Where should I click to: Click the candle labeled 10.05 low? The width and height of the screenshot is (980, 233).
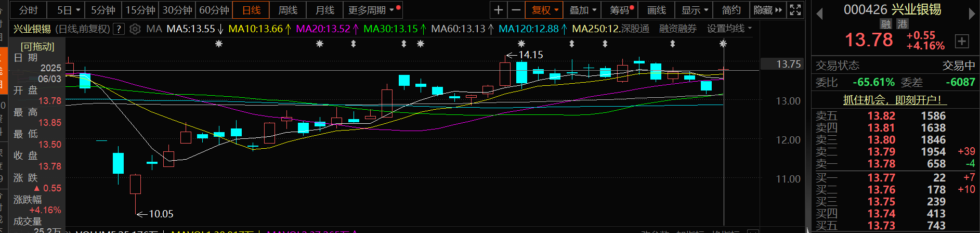tap(135, 184)
